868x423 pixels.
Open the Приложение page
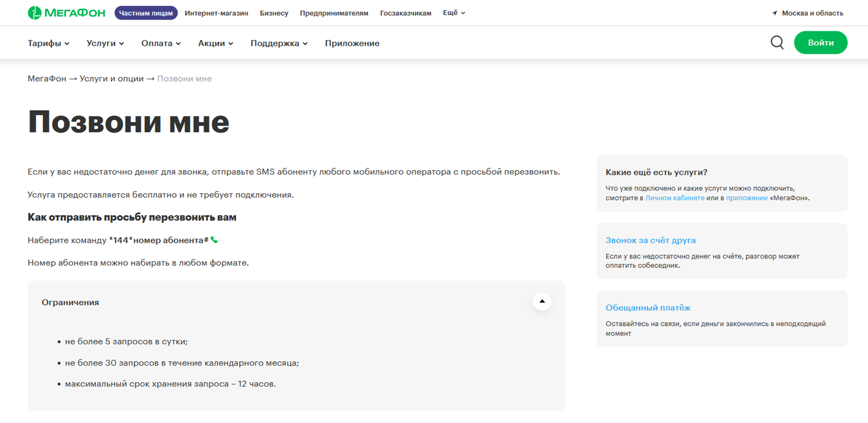pos(352,43)
